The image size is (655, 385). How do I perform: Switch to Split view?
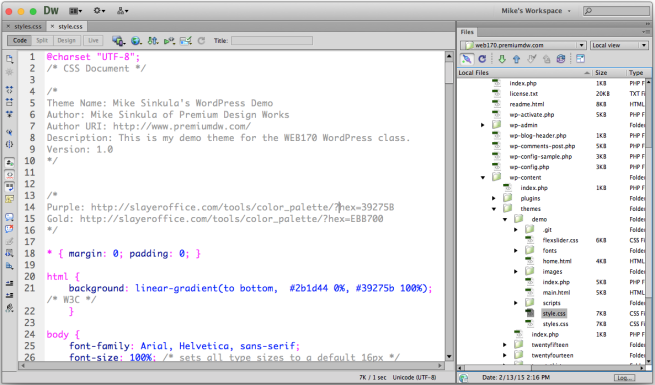[42, 41]
